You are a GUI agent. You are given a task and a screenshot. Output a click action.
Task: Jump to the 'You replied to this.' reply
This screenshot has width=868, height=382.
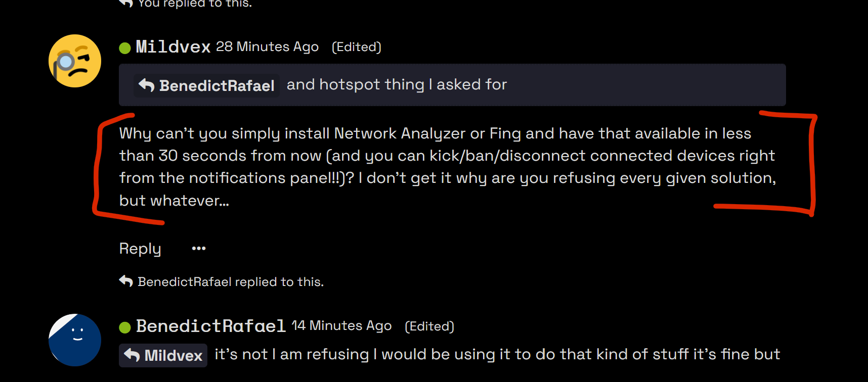pos(195,4)
